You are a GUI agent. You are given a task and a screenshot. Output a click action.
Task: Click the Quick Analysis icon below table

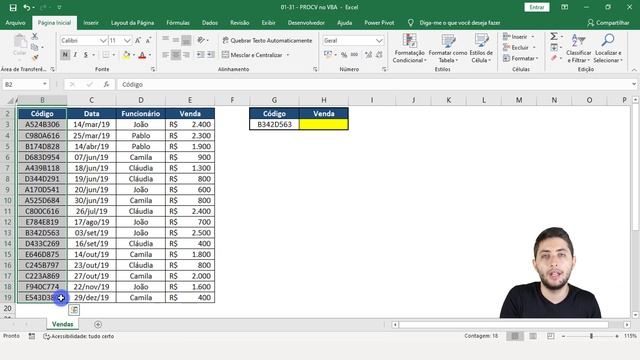click(x=74, y=310)
